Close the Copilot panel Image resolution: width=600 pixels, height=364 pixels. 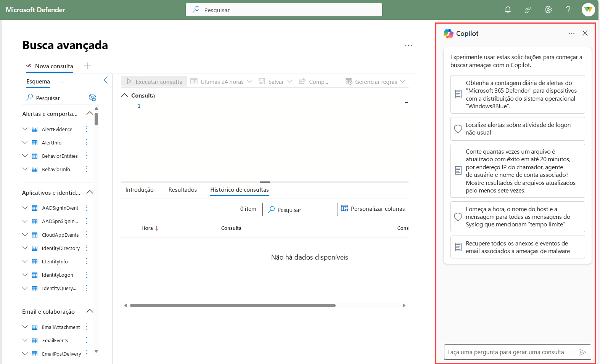point(585,33)
